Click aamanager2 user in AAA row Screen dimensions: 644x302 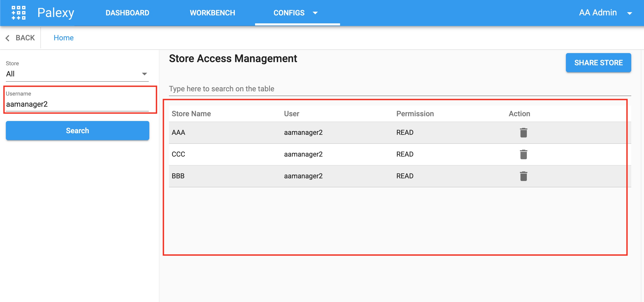click(303, 132)
